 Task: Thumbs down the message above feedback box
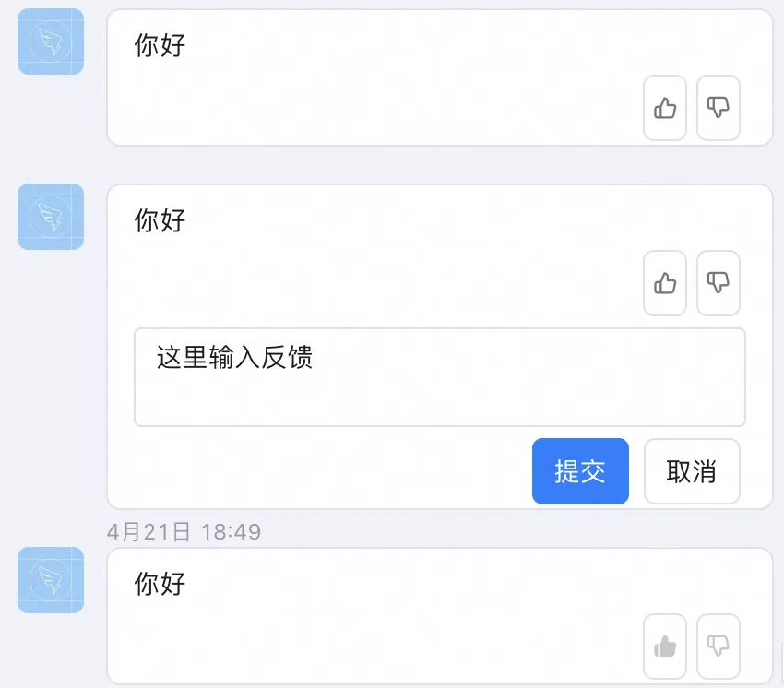click(x=718, y=283)
